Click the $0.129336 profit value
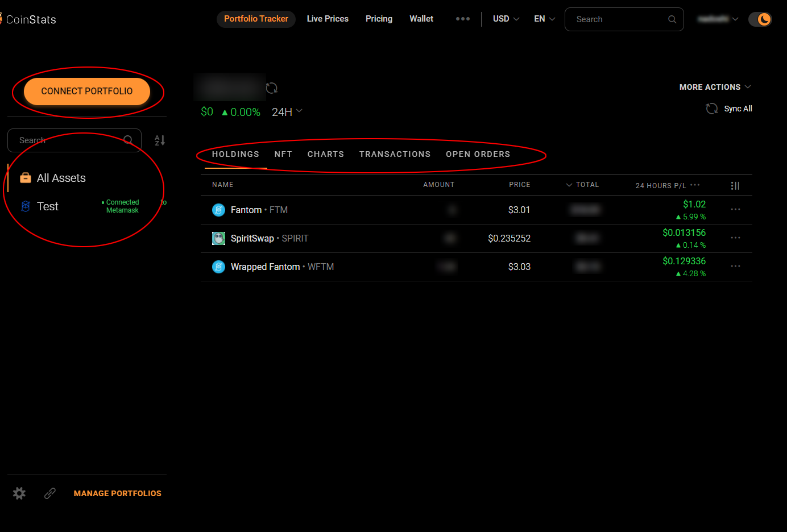The height and width of the screenshot is (532, 787). (x=684, y=261)
